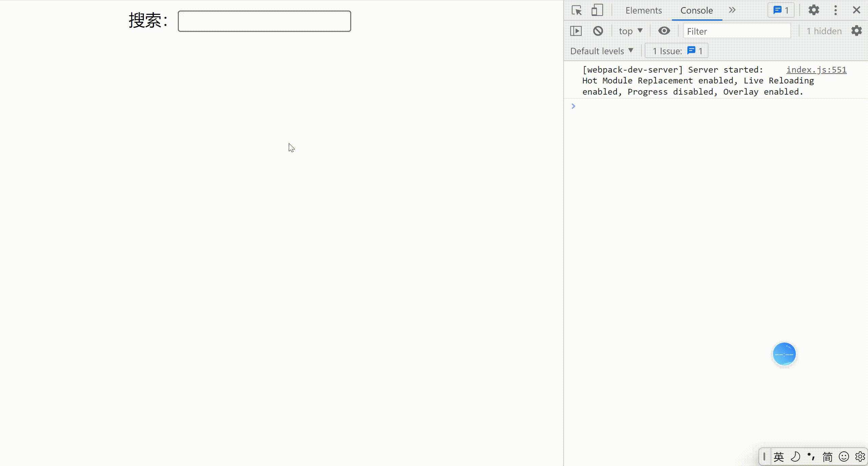Create live expression with eye icon

(x=664, y=31)
